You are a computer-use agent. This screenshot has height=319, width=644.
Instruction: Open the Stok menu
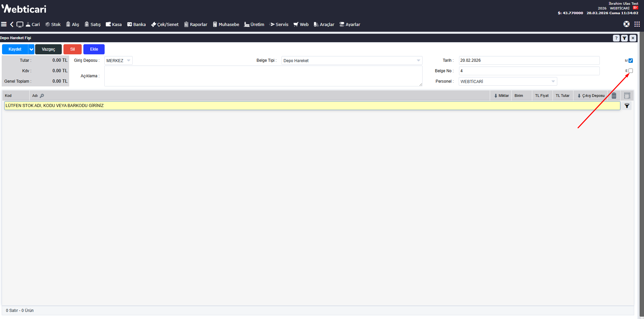pyautogui.click(x=53, y=24)
